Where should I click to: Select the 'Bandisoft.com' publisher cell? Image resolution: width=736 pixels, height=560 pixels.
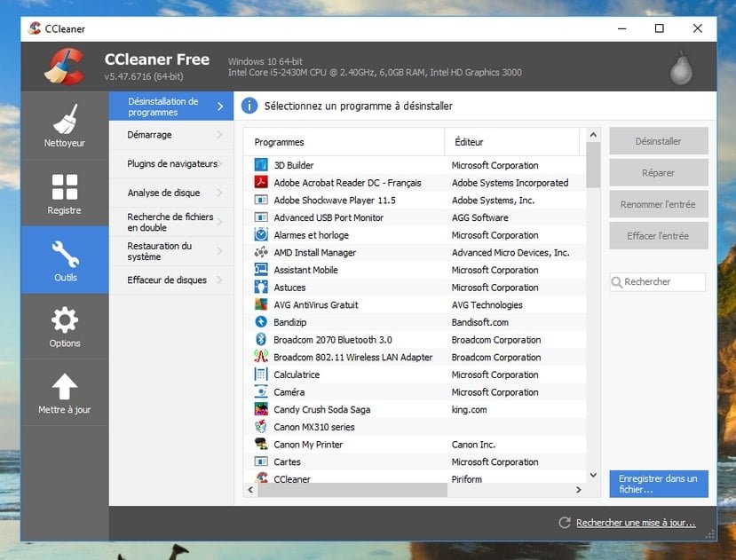[x=479, y=322]
